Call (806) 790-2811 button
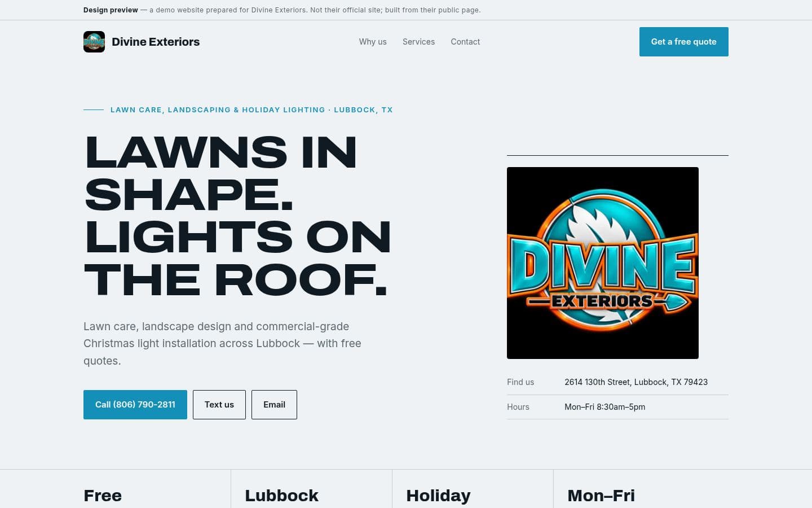Screen dimensions: 812x508 [135, 405]
